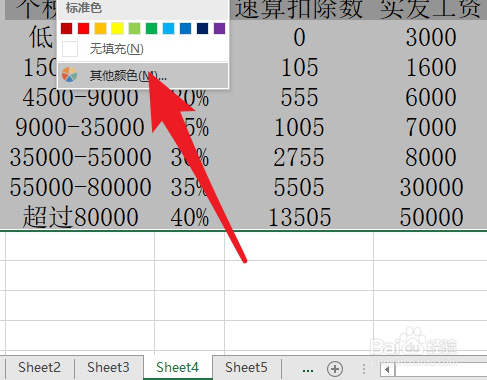Select deduction cell with value 0
This screenshot has height=380, width=487.
[299, 37]
